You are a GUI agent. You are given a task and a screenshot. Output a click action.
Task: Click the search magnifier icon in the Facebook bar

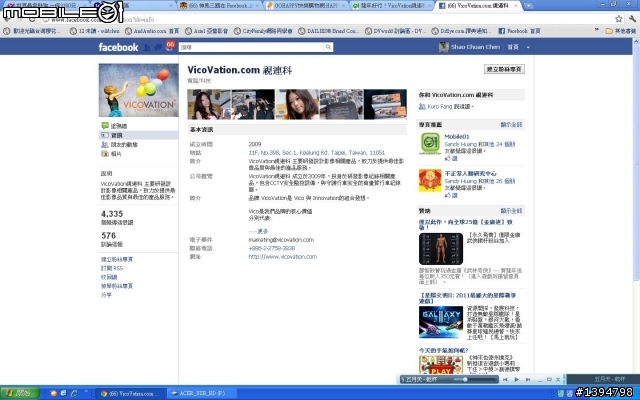click(328, 47)
